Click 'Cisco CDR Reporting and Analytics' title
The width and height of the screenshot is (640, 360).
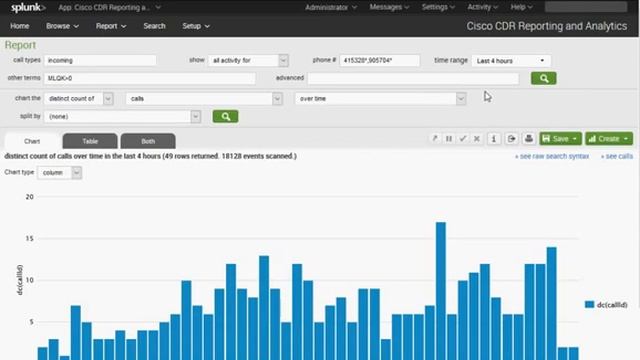point(547,26)
